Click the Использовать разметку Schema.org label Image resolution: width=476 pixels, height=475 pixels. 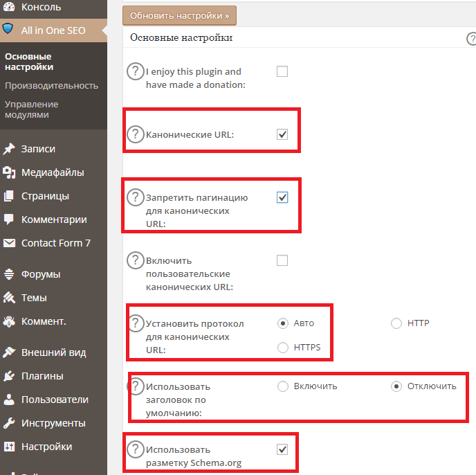point(194,456)
